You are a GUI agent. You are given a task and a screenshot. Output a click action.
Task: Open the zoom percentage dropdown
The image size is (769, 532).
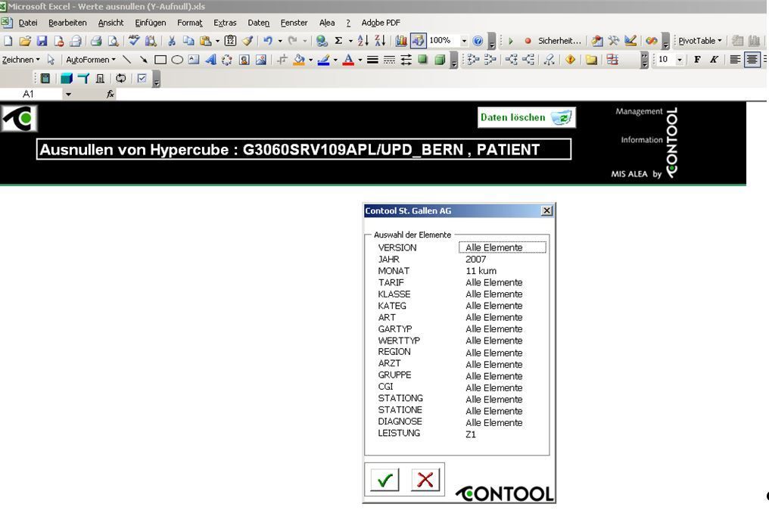click(464, 41)
